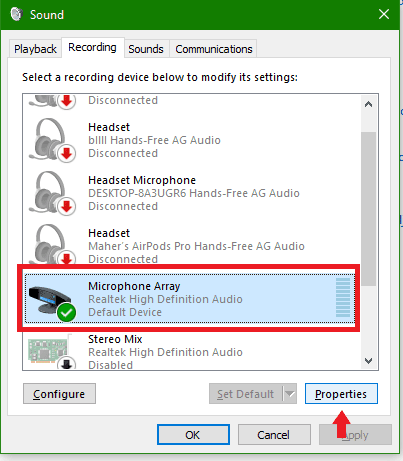Confirm with the OK button
The height and width of the screenshot is (461, 403).
(x=193, y=435)
